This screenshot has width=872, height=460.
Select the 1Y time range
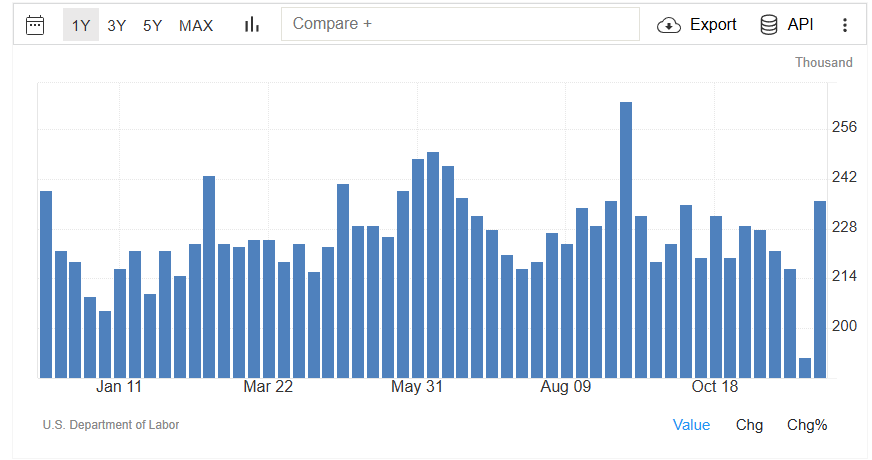pos(81,25)
